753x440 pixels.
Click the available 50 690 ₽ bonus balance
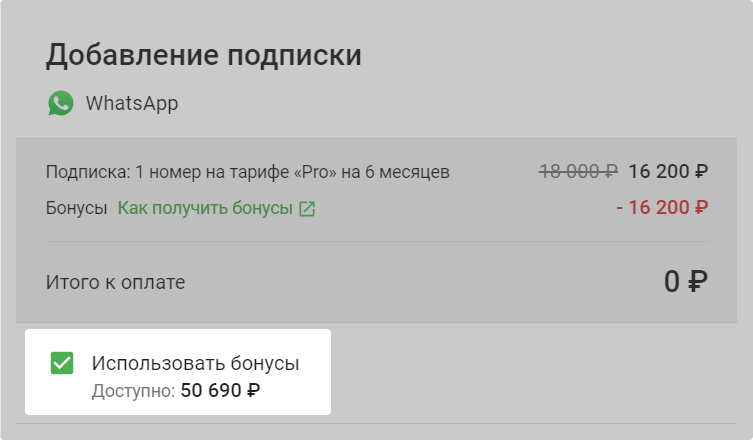point(220,390)
